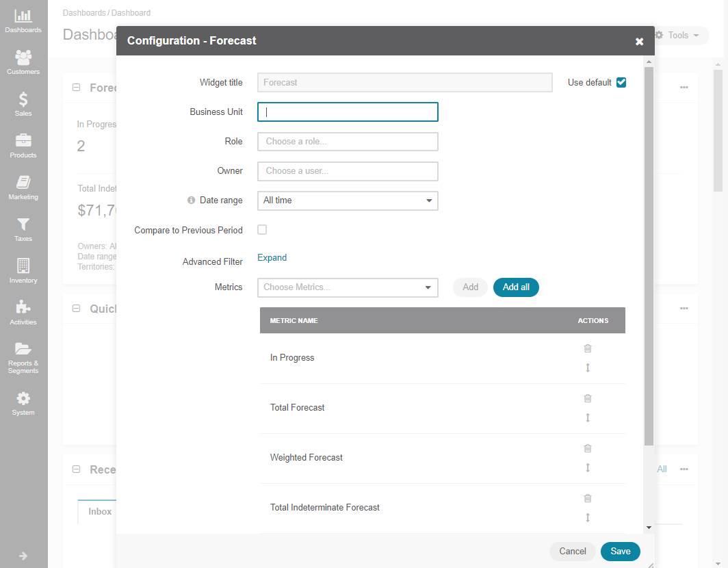The image size is (728, 568).
Task: Click dialog scrollbar up arrow
Action: [x=649, y=62]
